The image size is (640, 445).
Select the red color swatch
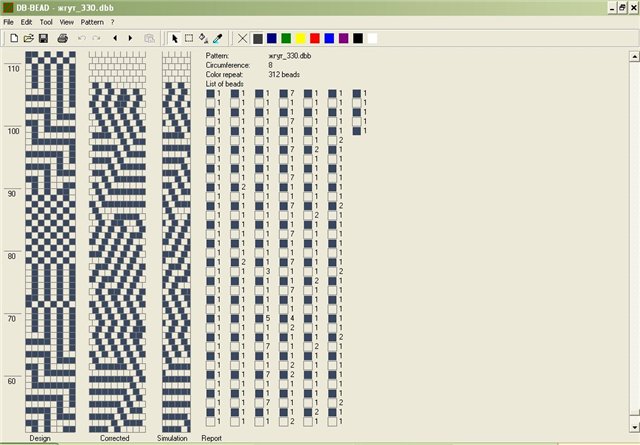click(315, 38)
